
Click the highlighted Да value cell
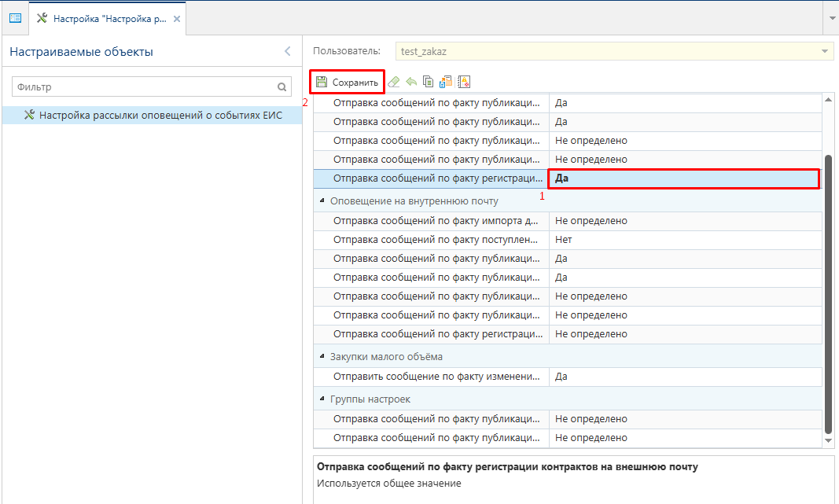[x=683, y=178]
